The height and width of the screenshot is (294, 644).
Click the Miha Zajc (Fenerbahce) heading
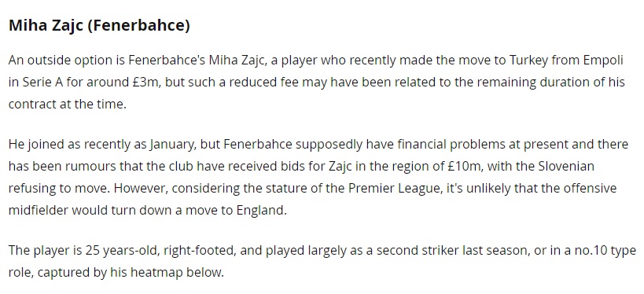coord(99,25)
